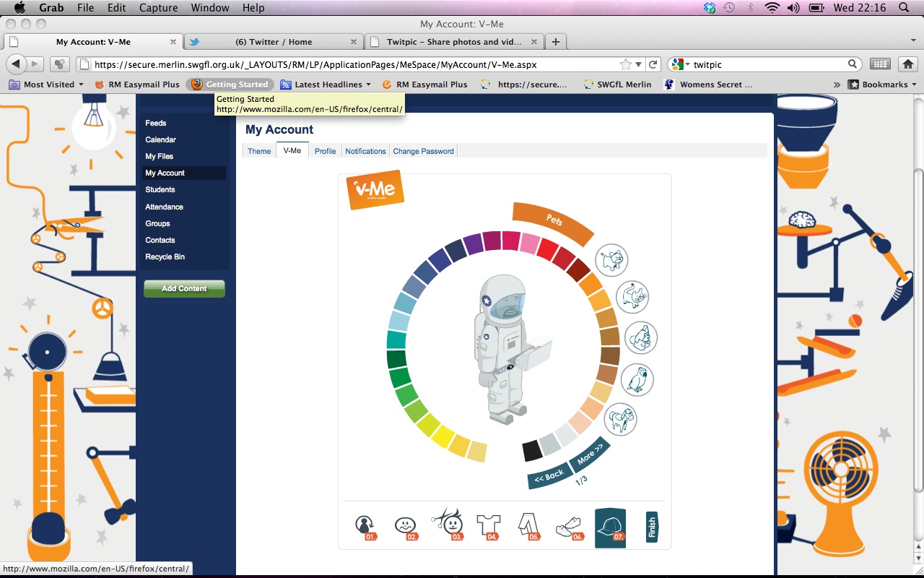Click browser forward arrow button
The width and height of the screenshot is (924, 578).
coord(35,64)
